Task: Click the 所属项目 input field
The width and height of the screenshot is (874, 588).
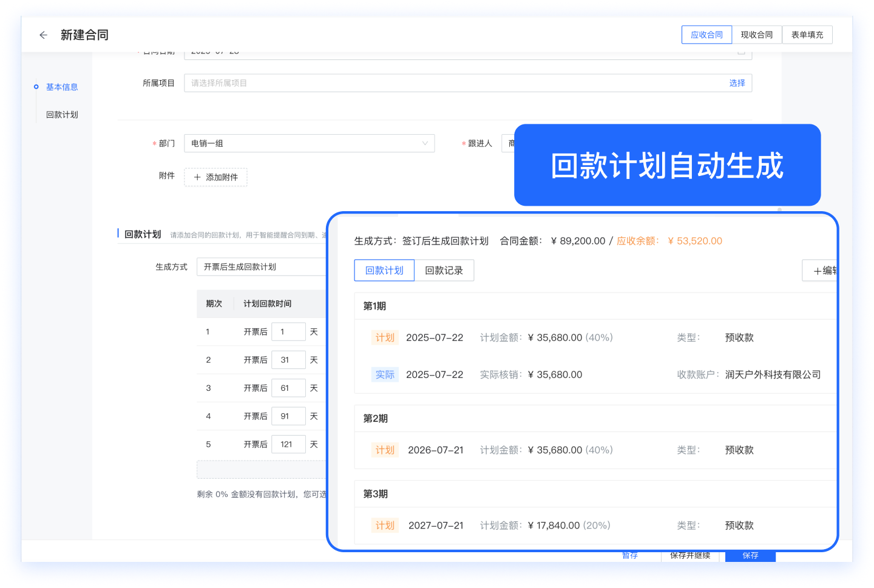Action: tap(449, 83)
